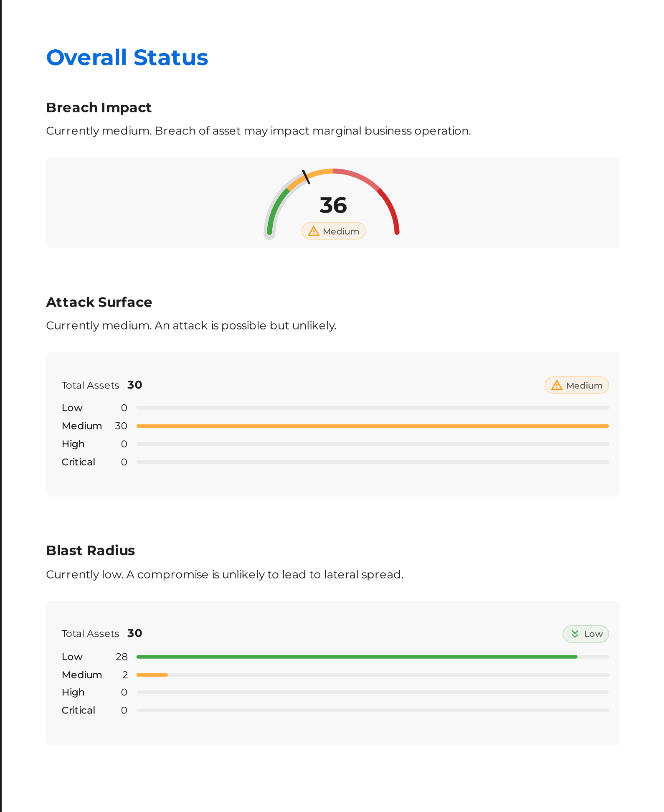Click the Attack Surface warning triangle icon

(557, 385)
